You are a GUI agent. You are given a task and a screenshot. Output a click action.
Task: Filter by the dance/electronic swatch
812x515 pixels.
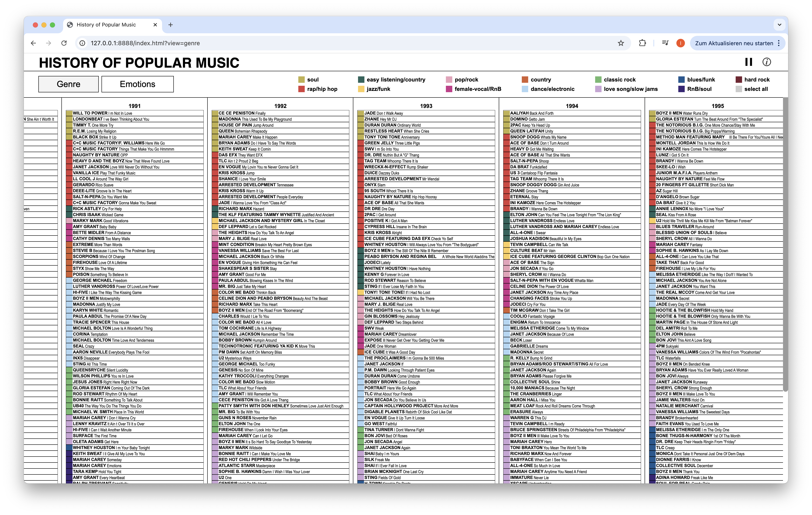525,89
